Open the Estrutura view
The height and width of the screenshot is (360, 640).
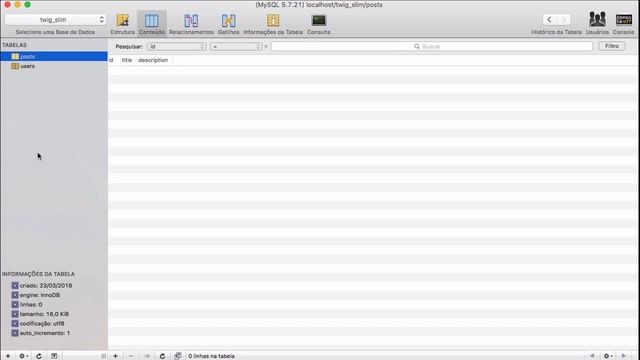click(122, 24)
